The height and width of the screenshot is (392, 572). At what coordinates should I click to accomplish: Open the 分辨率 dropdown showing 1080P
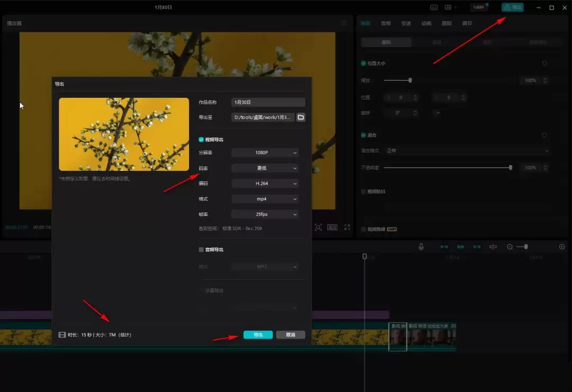pos(265,152)
